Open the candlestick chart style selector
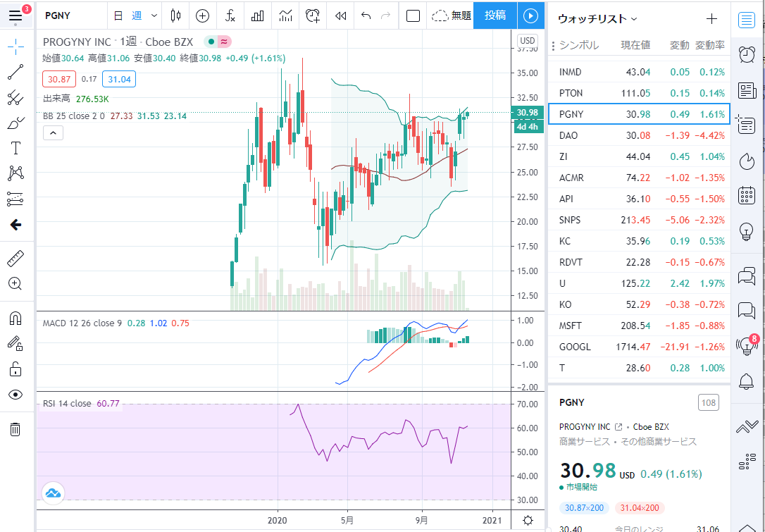This screenshot has width=765, height=532. [x=176, y=16]
